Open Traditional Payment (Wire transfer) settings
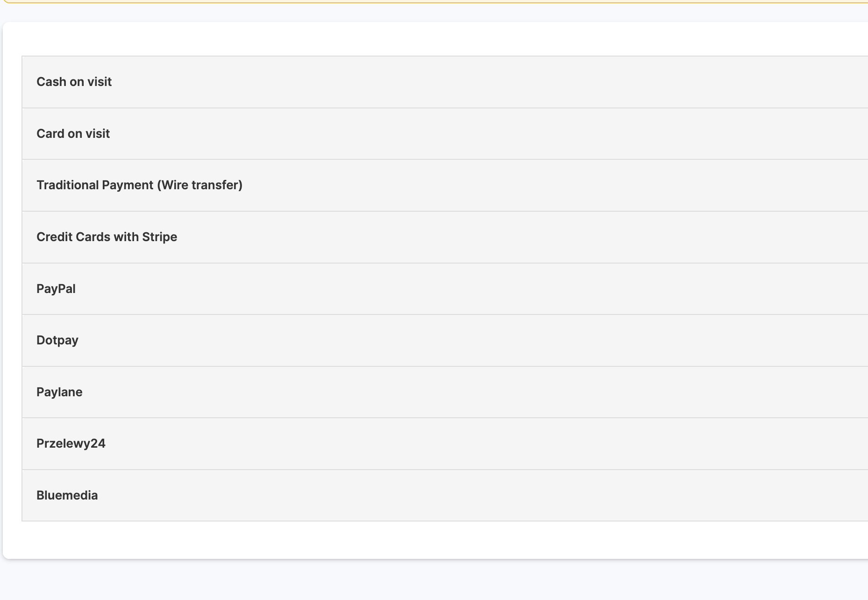 (x=444, y=186)
